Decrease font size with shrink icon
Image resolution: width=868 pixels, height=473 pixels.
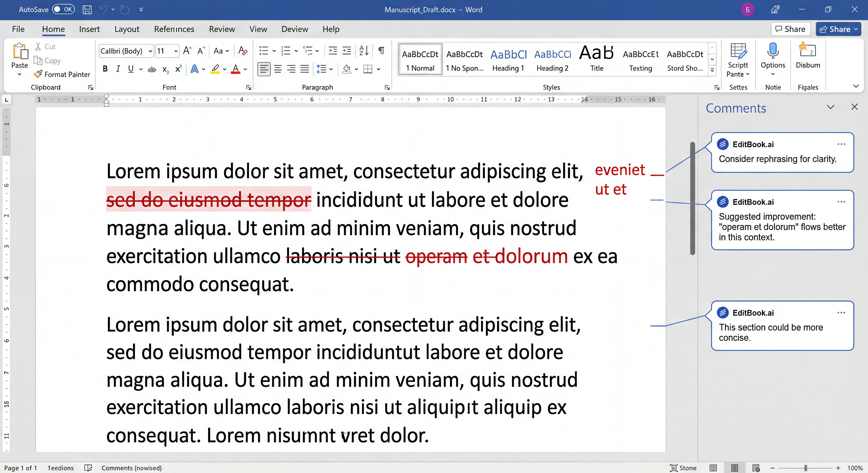(x=201, y=51)
